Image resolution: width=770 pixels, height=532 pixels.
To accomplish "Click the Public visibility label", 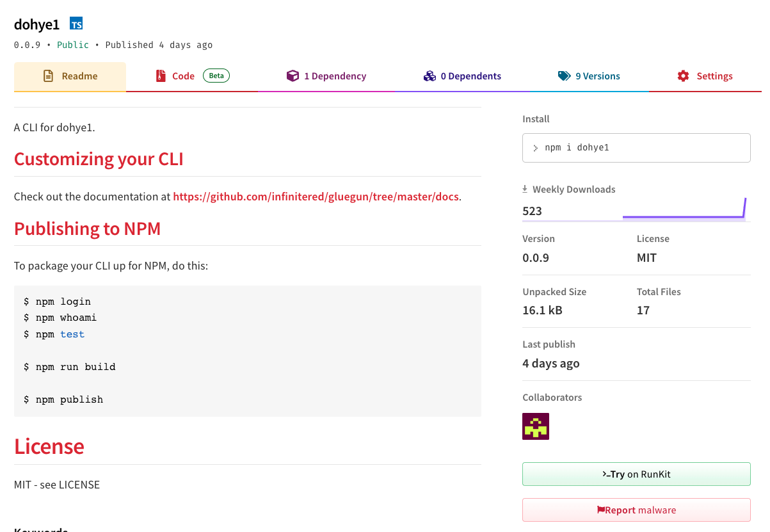I will (73, 45).
